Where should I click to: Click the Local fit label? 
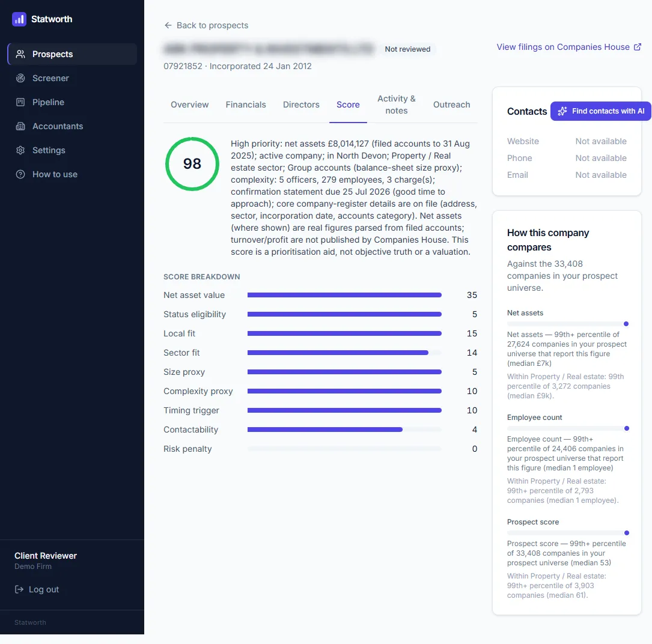click(179, 333)
